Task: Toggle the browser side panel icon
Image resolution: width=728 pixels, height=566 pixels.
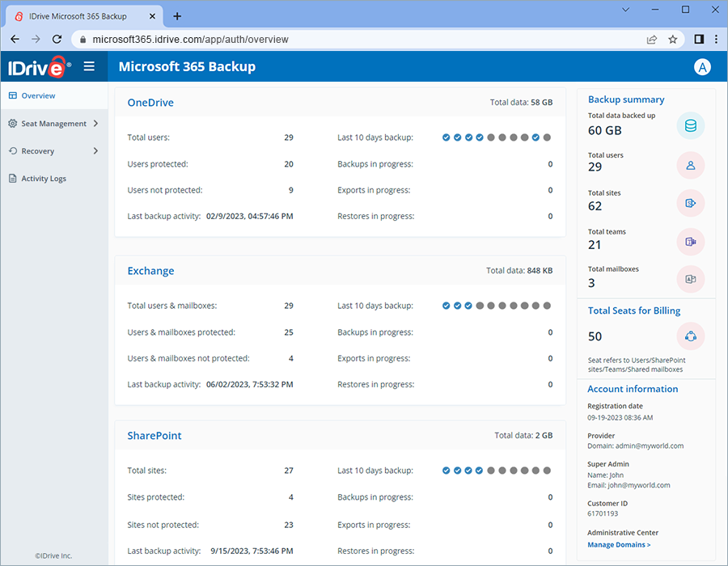Action: (699, 40)
